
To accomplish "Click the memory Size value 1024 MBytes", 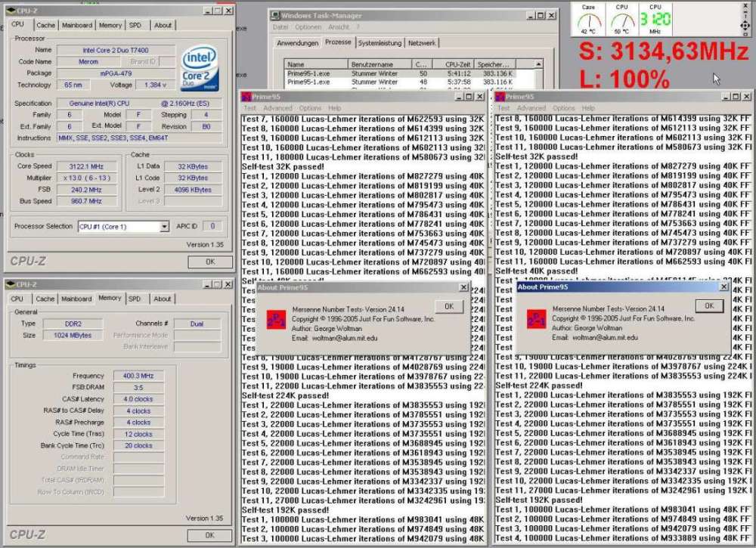I will [x=73, y=336].
